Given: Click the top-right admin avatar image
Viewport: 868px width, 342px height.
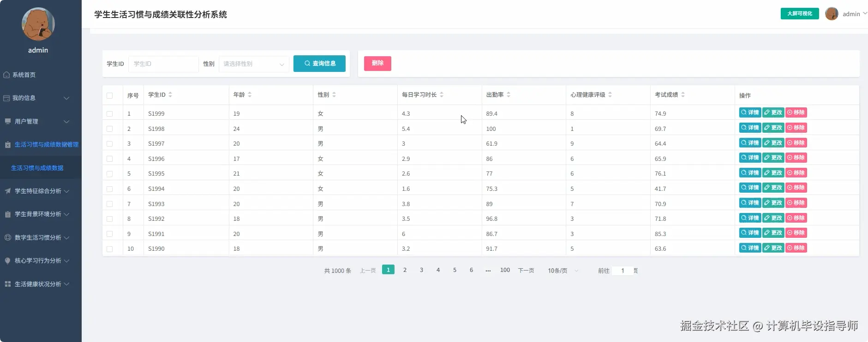Looking at the screenshot, I should tap(832, 14).
